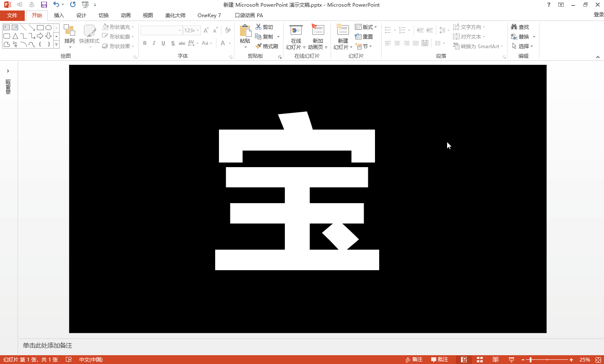Select the vertical text box tool
604x364 pixels.
(x=15, y=28)
